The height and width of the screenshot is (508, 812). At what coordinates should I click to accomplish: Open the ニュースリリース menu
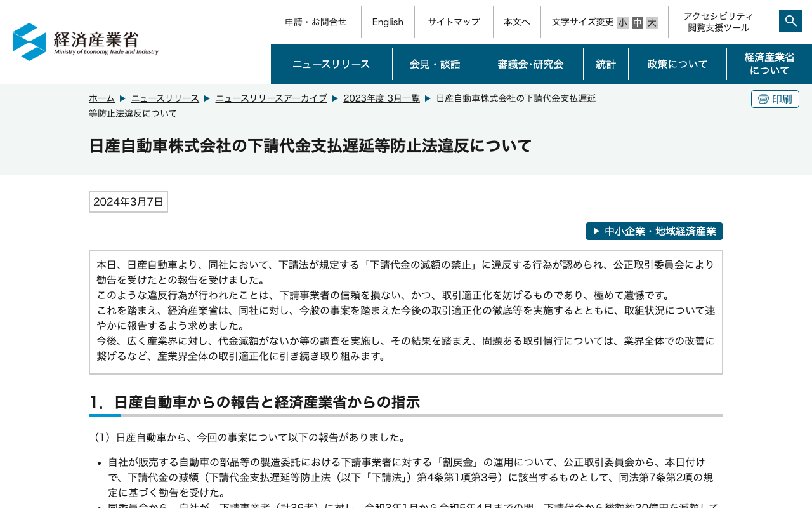click(331, 64)
